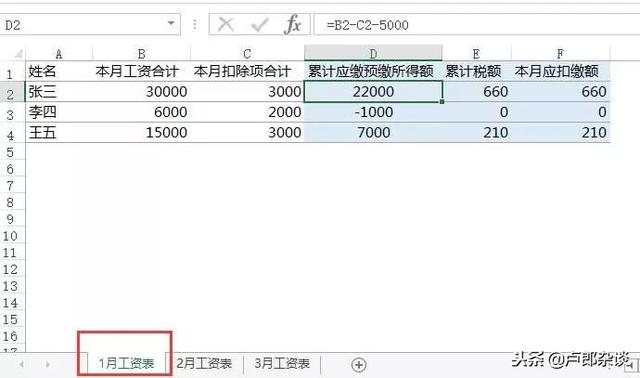This screenshot has height=378, width=640.
Task: Select column C header
Action: (x=247, y=53)
